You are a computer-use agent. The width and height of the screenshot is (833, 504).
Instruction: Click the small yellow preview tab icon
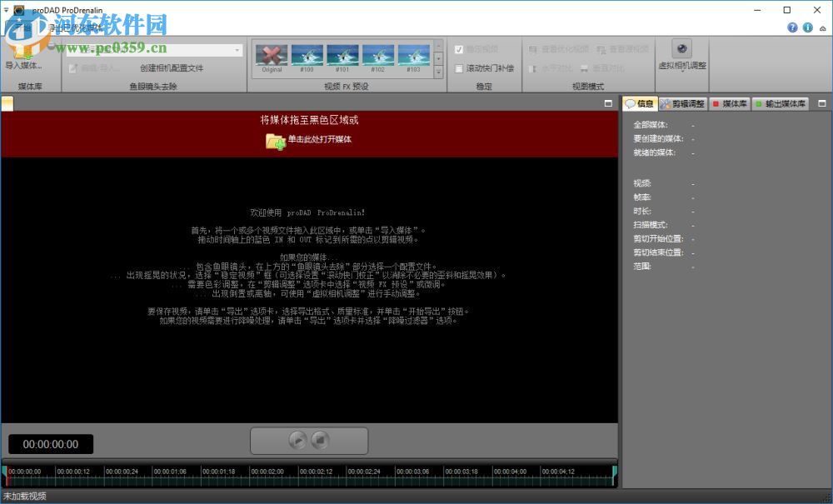tap(7, 103)
